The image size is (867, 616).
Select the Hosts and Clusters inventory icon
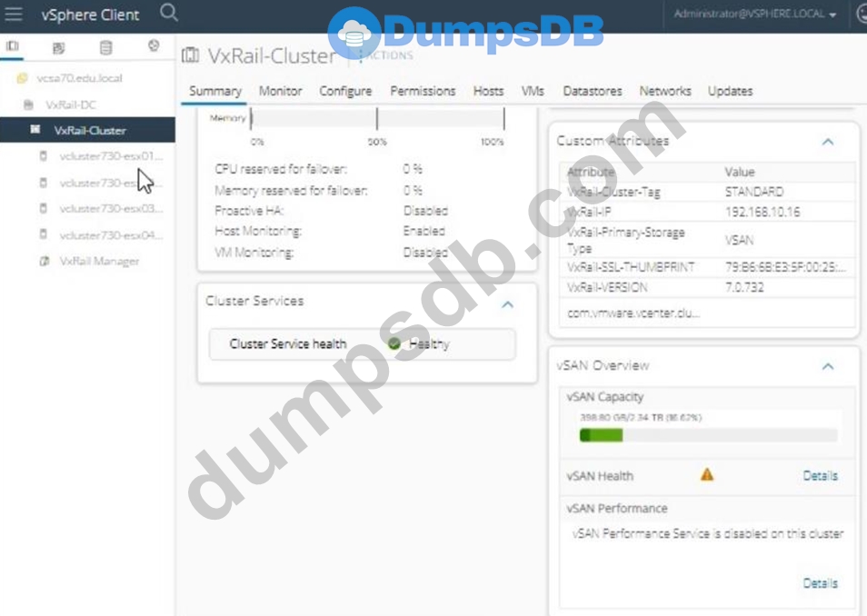click(x=13, y=46)
